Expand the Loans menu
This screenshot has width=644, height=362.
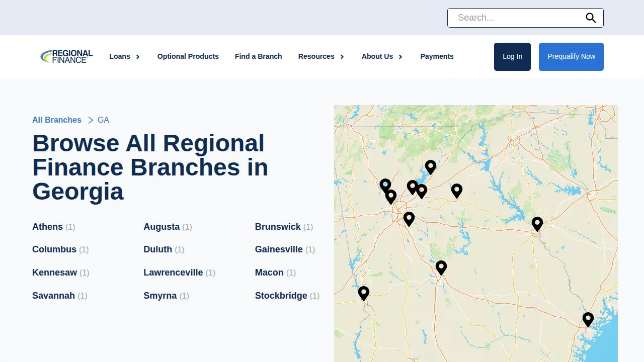click(125, 56)
